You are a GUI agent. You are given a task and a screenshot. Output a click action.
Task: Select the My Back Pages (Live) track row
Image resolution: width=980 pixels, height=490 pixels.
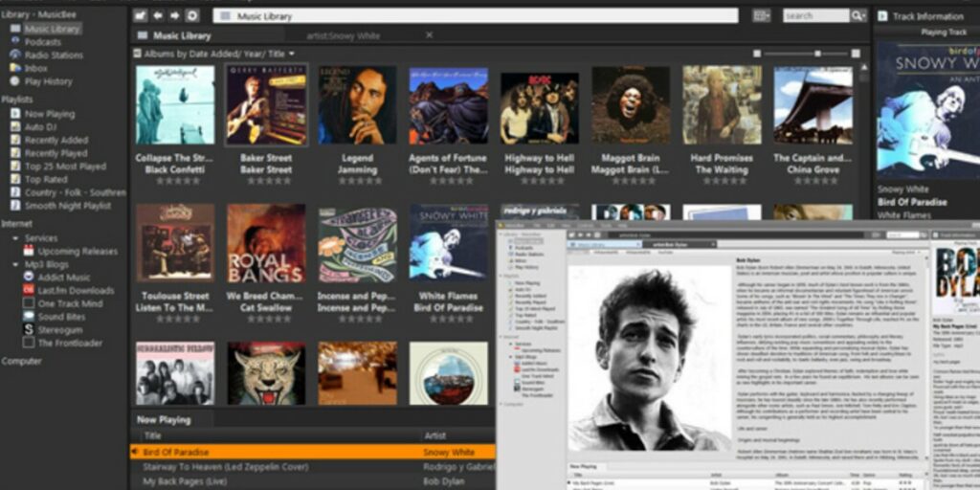coord(313,482)
